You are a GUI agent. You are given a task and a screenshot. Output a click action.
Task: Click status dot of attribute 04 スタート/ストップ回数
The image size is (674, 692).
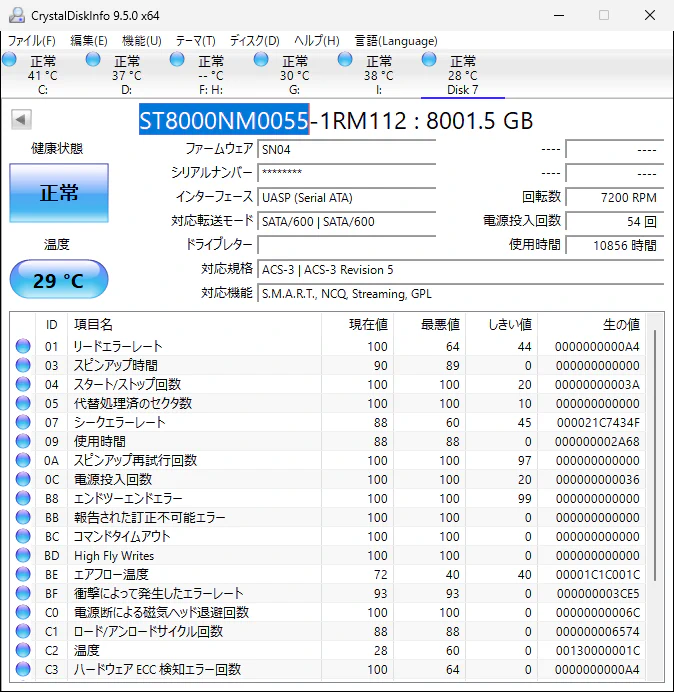pos(23,384)
